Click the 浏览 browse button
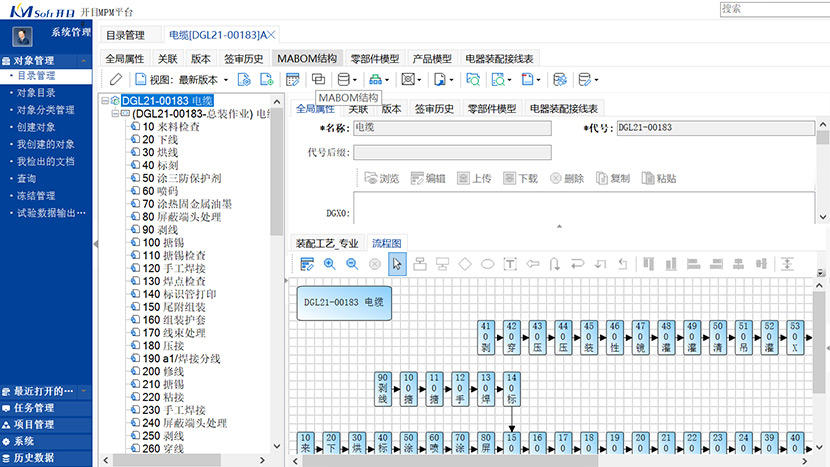The width and height of the screenshot is (830, 467). (381, 178)
